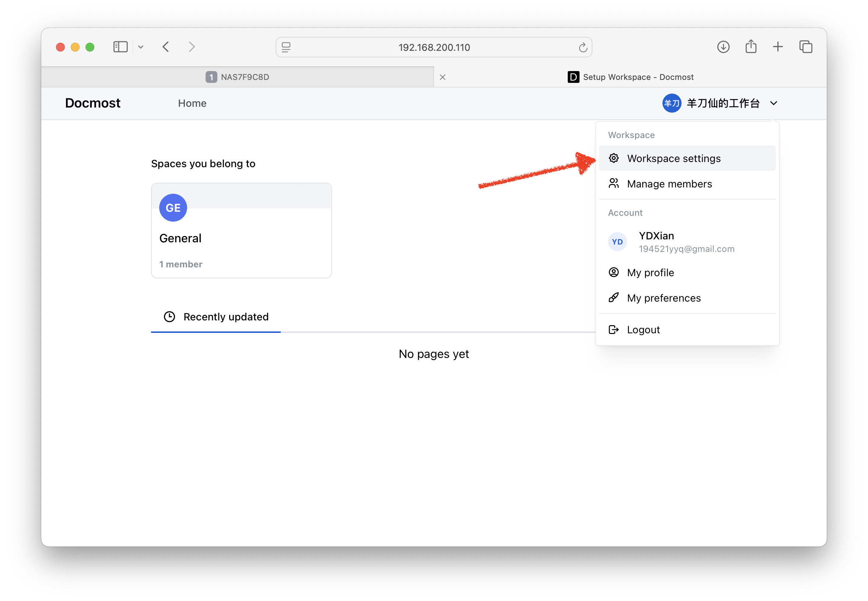Click the green fullscreen window button
868x601 pixels.
[x=90, y=47]
